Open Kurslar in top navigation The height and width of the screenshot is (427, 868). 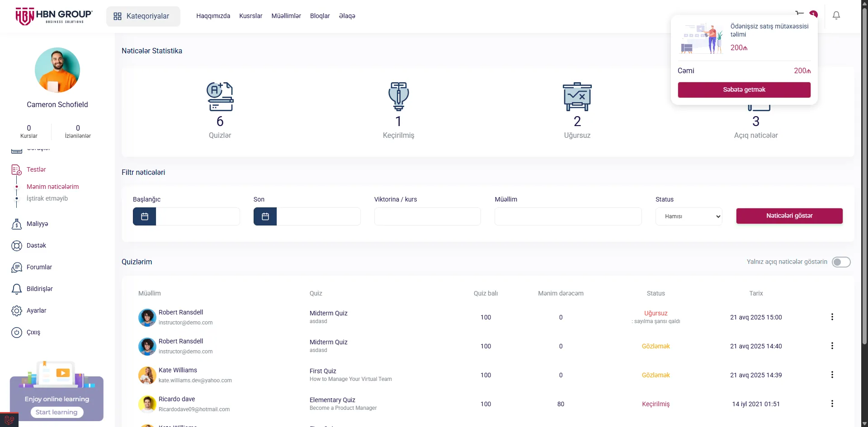point(250,16)
